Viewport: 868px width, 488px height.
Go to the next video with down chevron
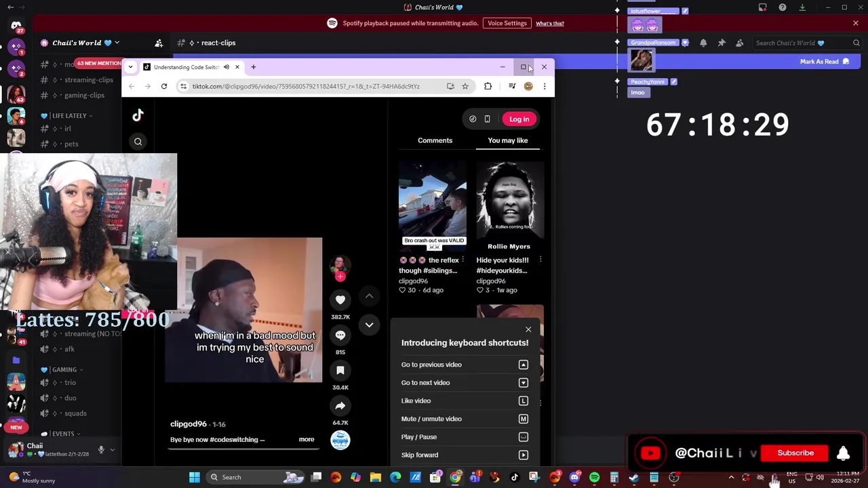point(369,325)
